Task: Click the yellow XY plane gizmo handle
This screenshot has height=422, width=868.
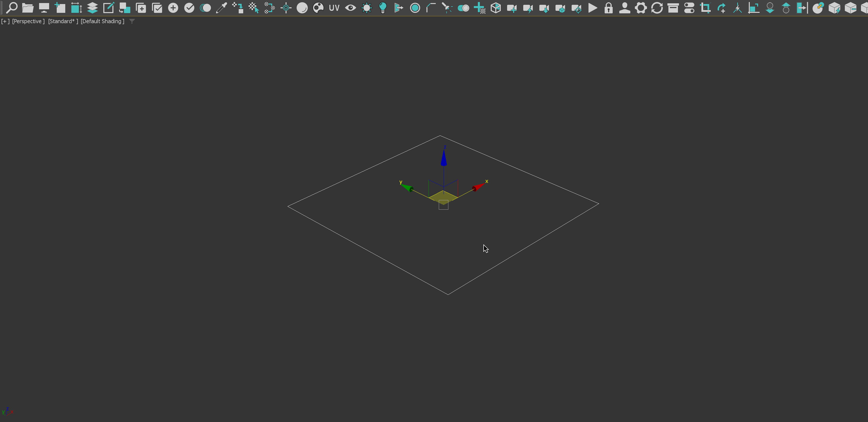Action: click(x=443, y=198)
